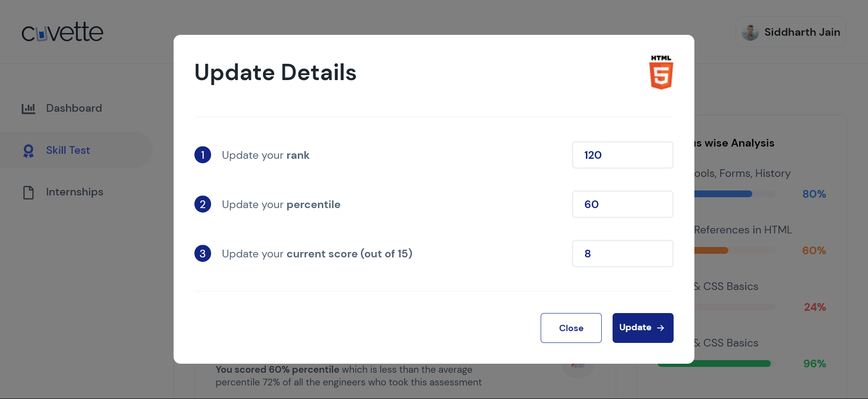Viewport: 868px width, 399px height.
Task: Click the step-3 circle beside current score
Action: coord(202,253)
